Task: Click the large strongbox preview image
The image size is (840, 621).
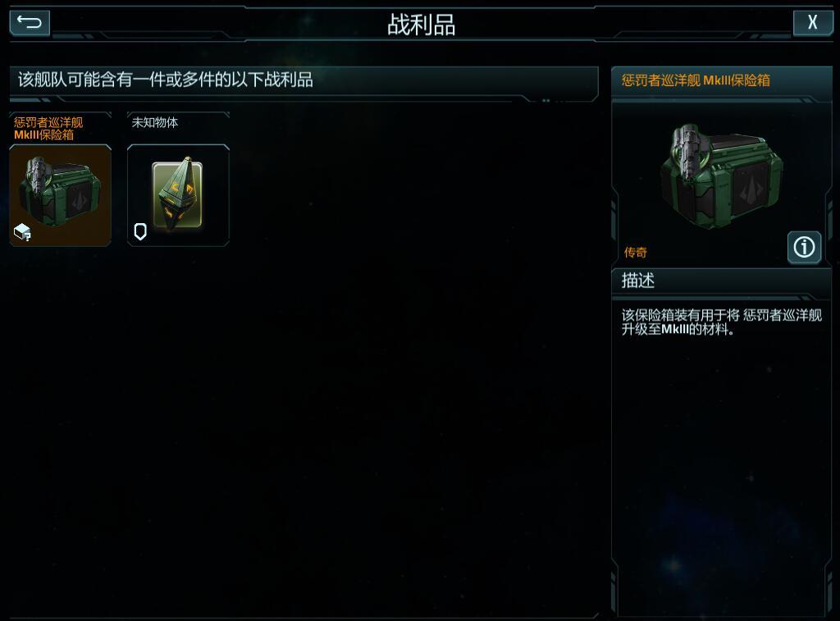Action: (721, 176)
